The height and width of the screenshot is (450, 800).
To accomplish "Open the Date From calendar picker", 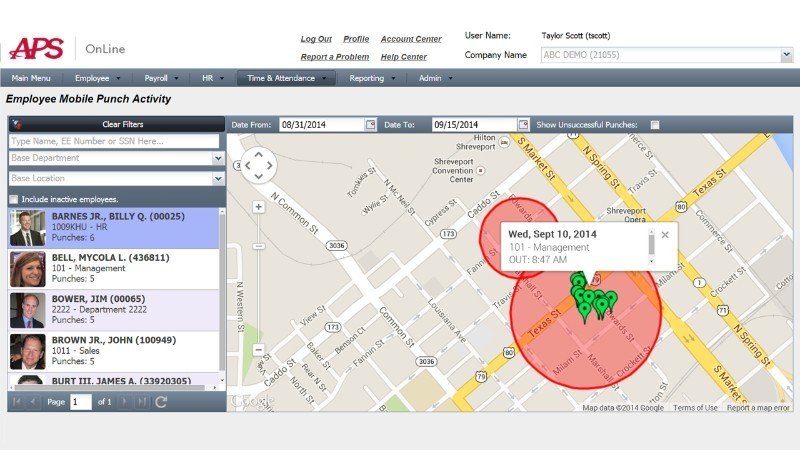I will tap(370, 124).
